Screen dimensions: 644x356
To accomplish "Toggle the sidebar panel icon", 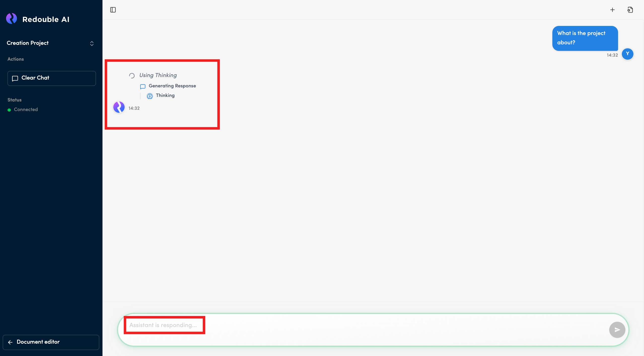I will [x=113, y=10].
